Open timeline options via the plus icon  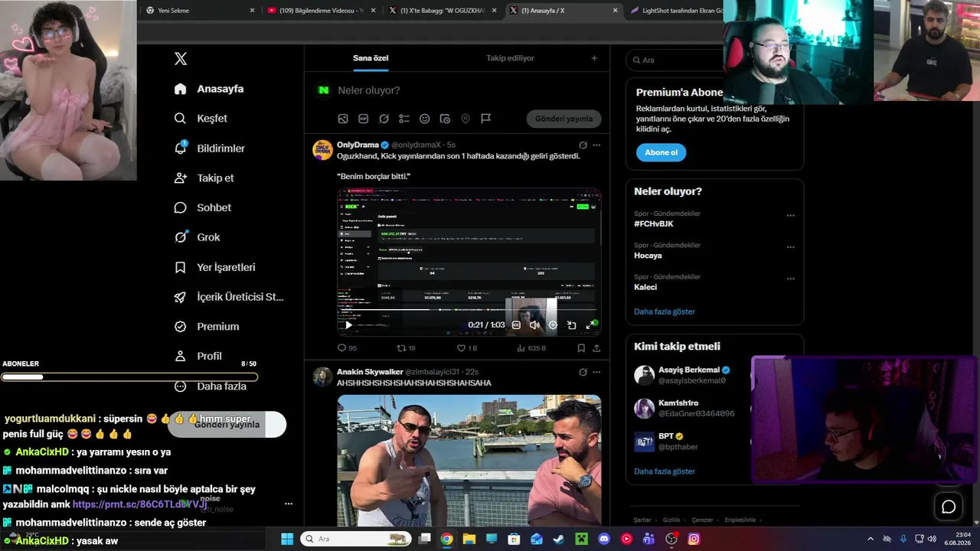[594, 58]
